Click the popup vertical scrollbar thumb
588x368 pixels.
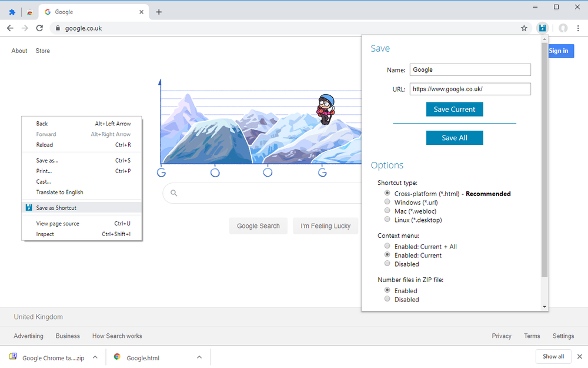[544, 160]
